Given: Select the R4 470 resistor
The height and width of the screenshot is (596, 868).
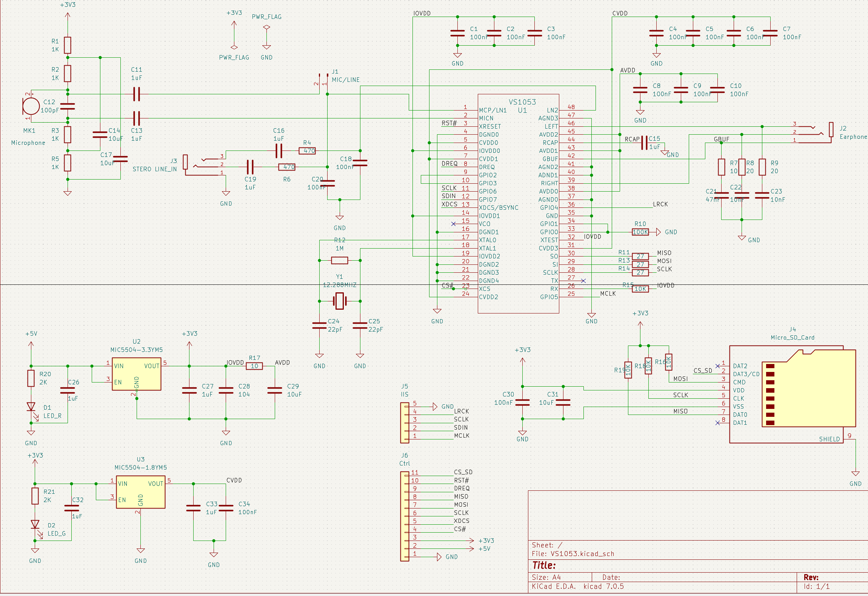Looking at the screenshot, I should [x=307, y=151].
